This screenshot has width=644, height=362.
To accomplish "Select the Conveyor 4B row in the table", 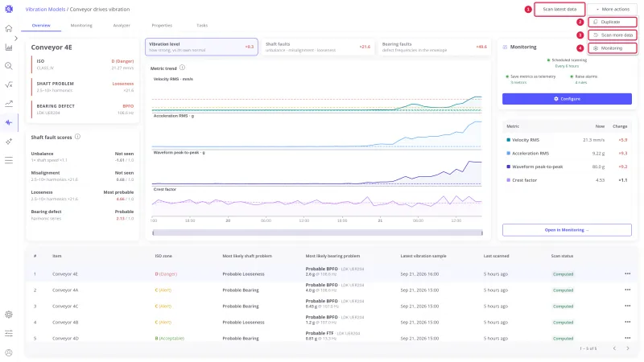I will (x=331, y=323).
